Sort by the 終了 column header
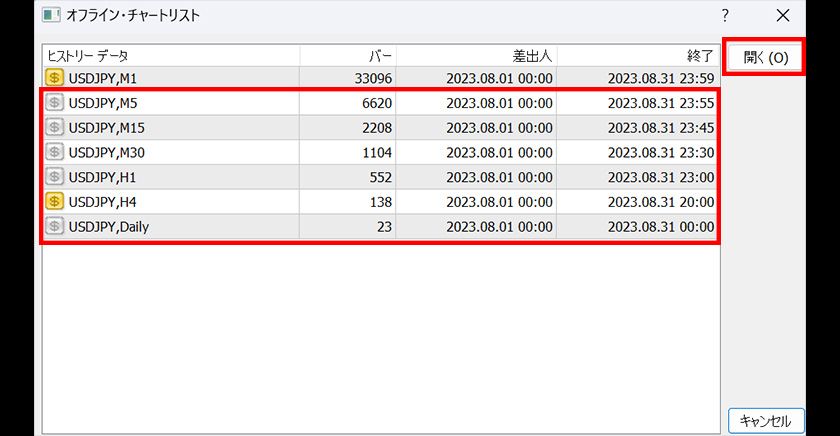The image size is (840, 436). tap(637, 56)
